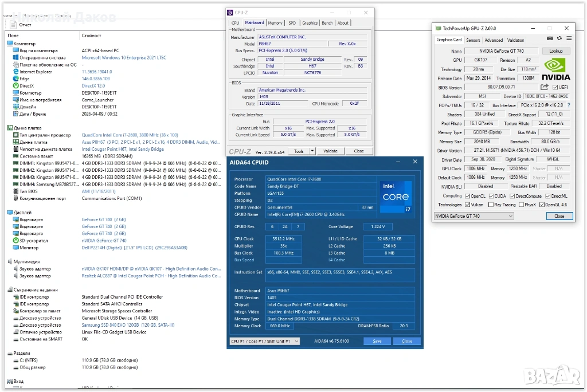Open the Sensors tab in GPU-Z
The image size is (587, 392).
[473, 40]
